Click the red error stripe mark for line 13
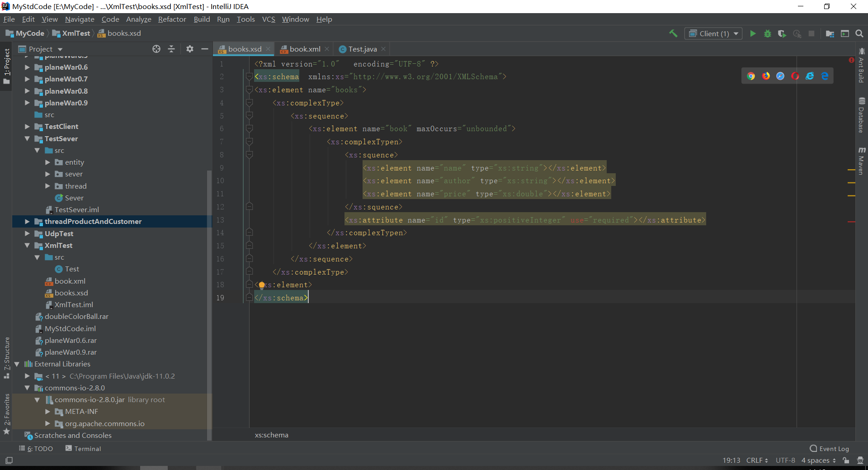868x470 pixels. pyautogui.click(x=851, y=222)
